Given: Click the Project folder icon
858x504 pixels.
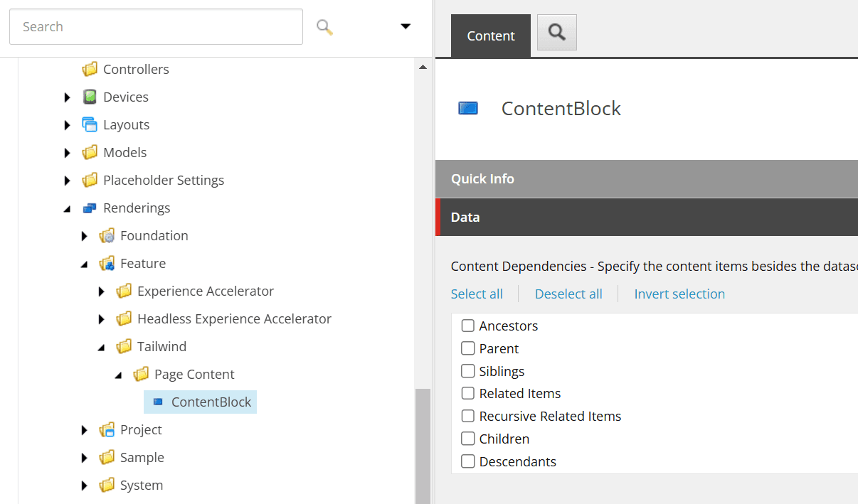Looking at the screenshot, I should 107,430.
